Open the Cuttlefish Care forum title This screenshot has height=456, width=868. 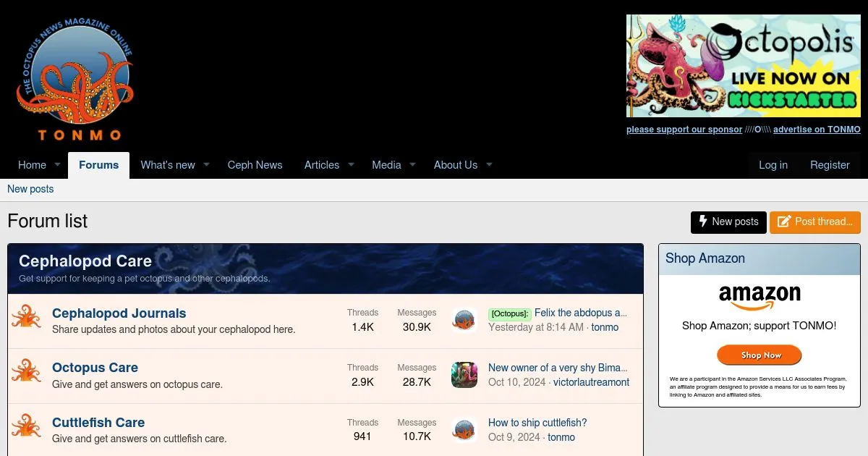(98, 423)
